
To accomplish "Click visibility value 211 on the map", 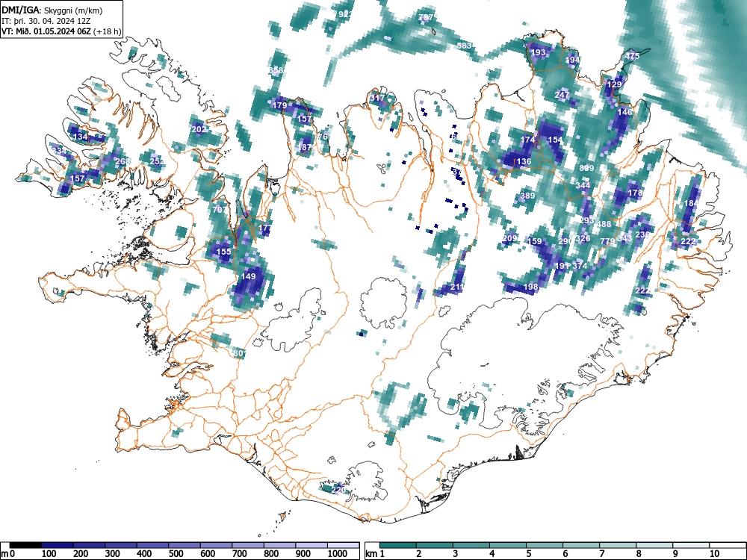I will [457, 287].
